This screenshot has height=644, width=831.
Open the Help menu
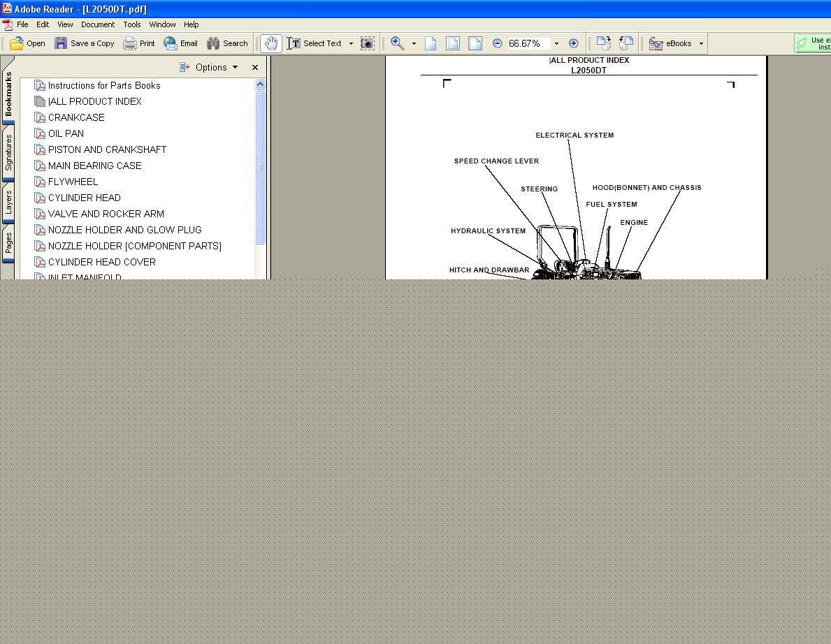192,24
